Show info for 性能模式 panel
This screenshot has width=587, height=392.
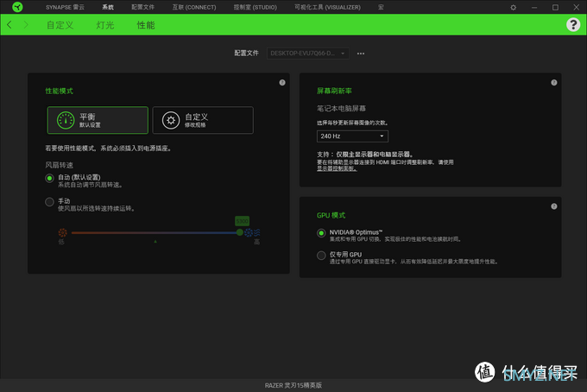pos(282,82)
